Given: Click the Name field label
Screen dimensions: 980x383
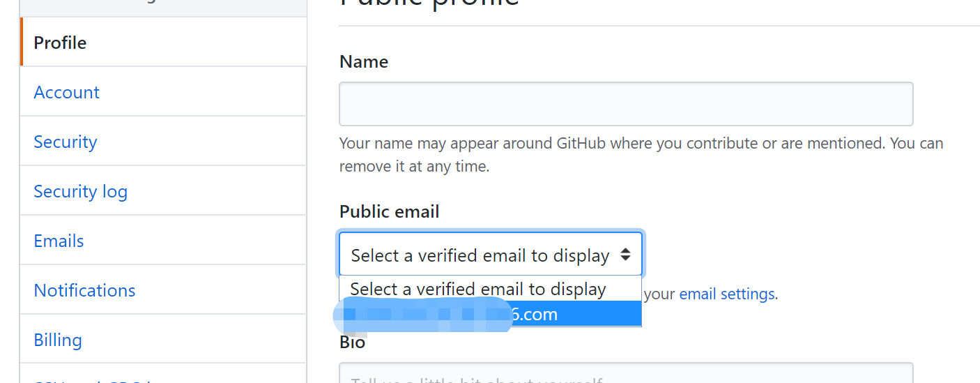Looking at the screenshot, I should click(x=364, y=61).
